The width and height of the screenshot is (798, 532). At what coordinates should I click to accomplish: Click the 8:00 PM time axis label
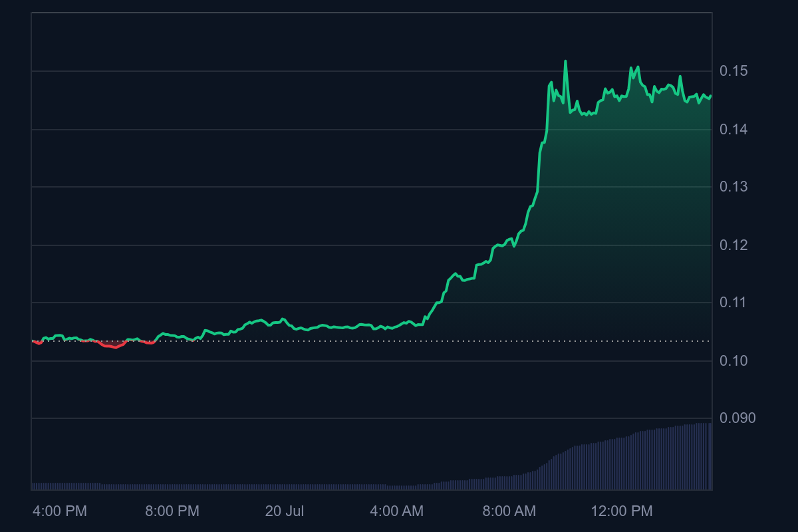[172, 511]
